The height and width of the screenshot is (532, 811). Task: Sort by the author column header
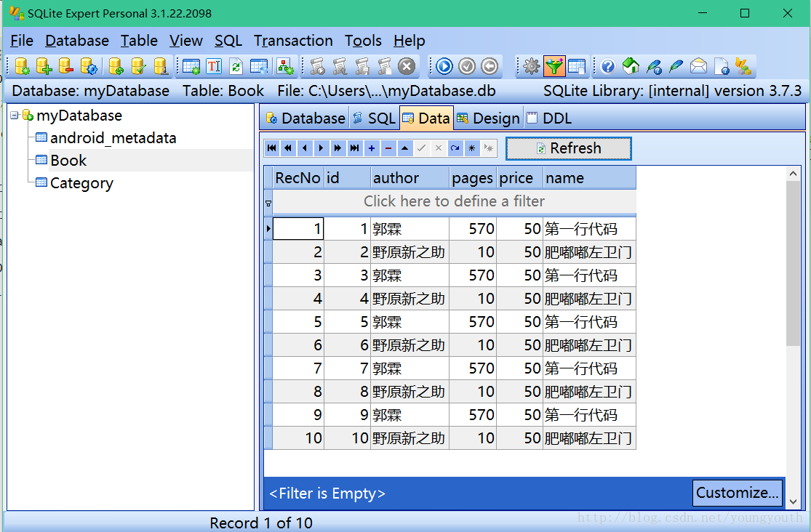pos(410,178)
